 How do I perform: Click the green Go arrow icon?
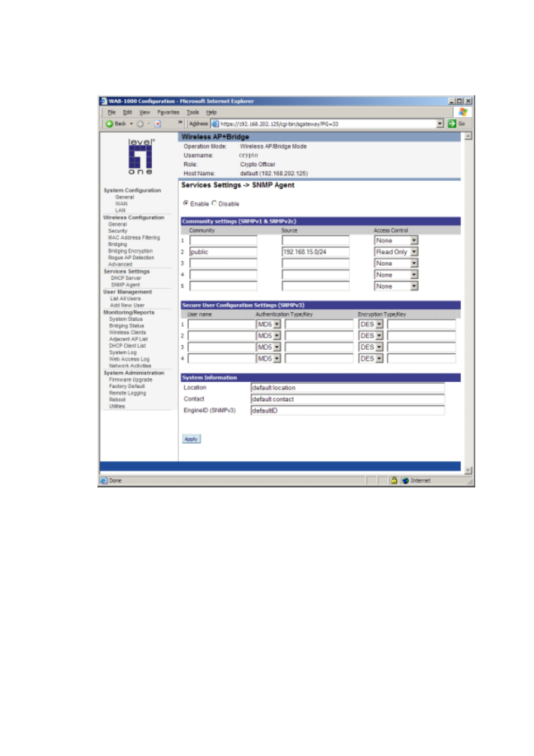point(452,124)
